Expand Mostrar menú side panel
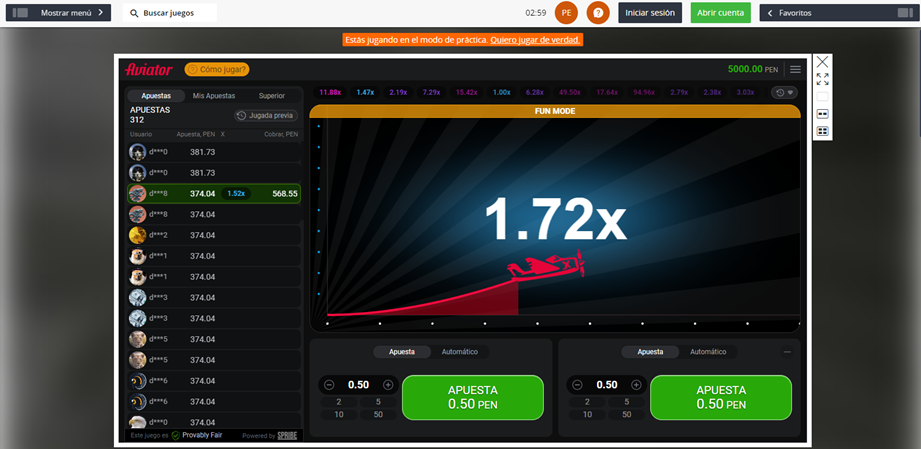The width and height of the screenshot is (921, 449). [x=58, y=12]
